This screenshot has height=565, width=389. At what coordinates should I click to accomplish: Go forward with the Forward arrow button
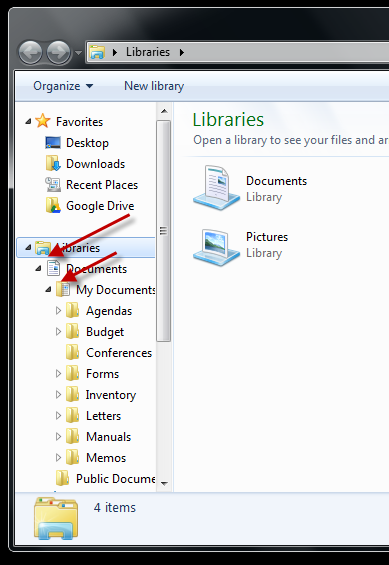pos(58,53)
